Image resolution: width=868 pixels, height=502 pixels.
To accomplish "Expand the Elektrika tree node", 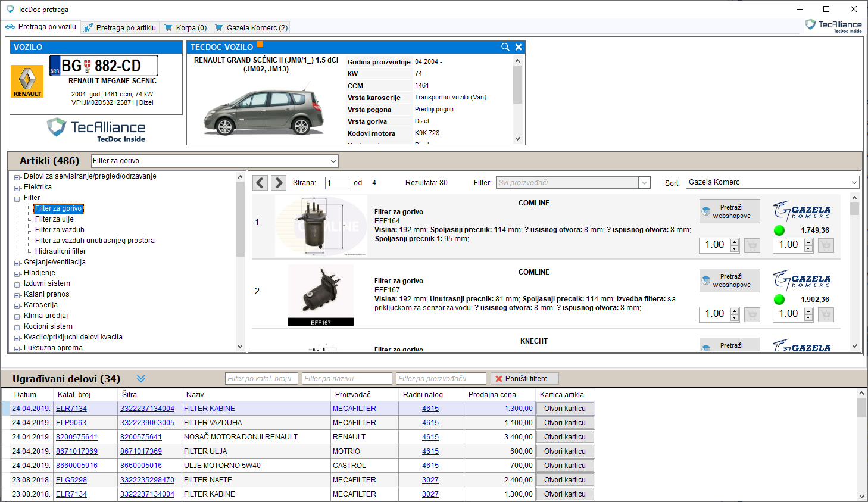I will (17, 188).
